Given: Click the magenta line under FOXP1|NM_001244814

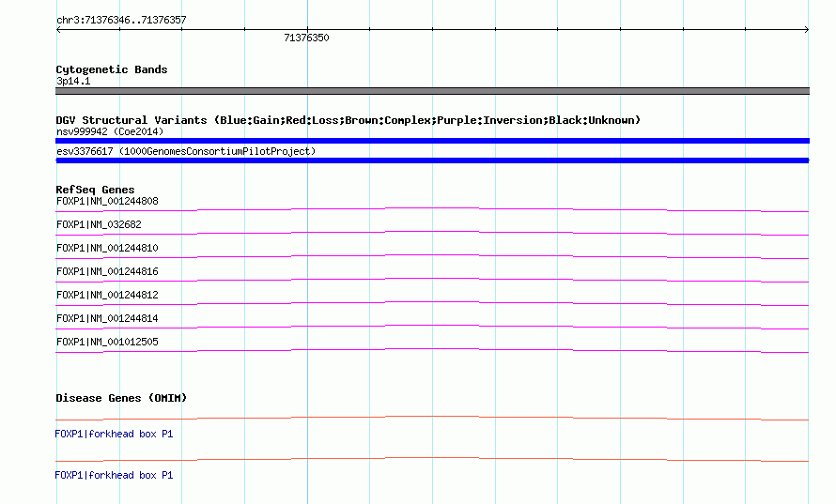Looking at the screenshot, I should click(432, 327).
